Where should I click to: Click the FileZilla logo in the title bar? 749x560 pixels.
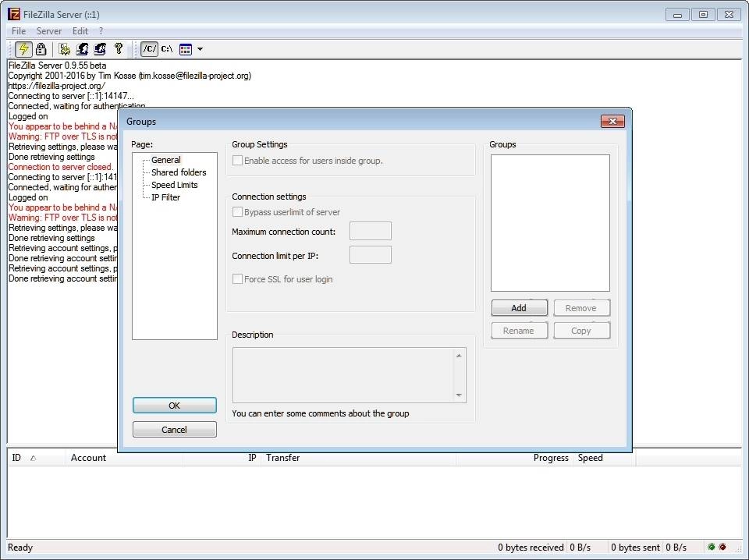(14, 14)
